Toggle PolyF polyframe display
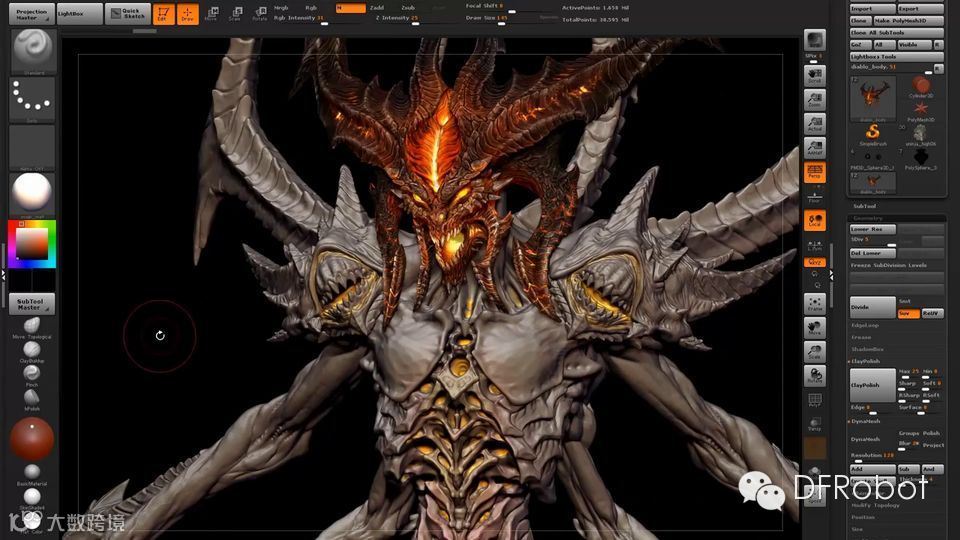The height and width of the screenshot is (540, 960). 814,400
